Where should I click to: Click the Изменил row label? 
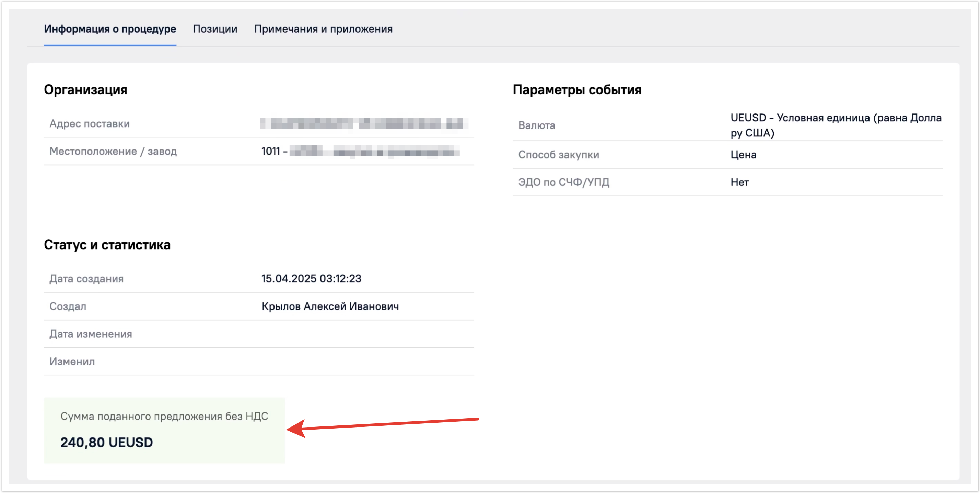coord(72,361)
